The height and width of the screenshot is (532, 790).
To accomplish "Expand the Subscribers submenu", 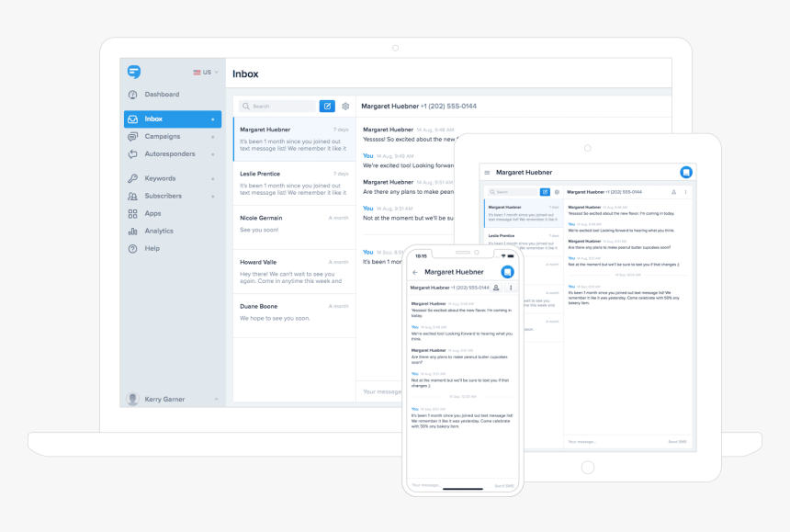I will [213, 196].
